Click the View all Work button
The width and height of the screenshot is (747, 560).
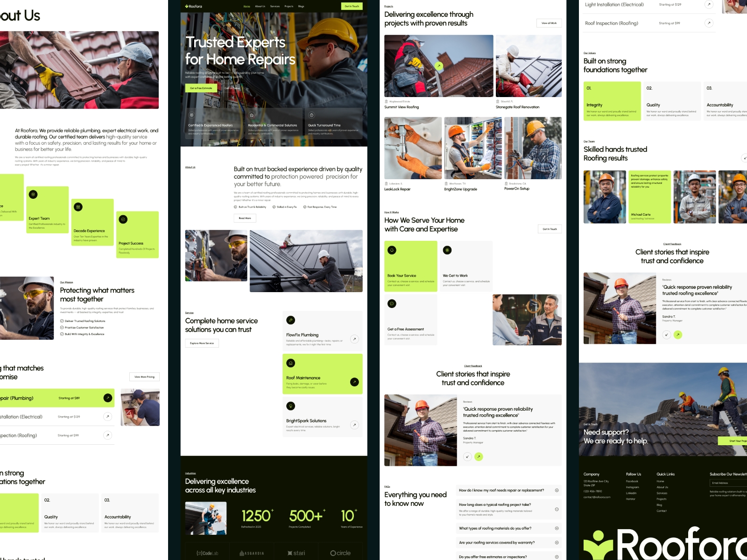pyautogui.click(x=550, y=22)
